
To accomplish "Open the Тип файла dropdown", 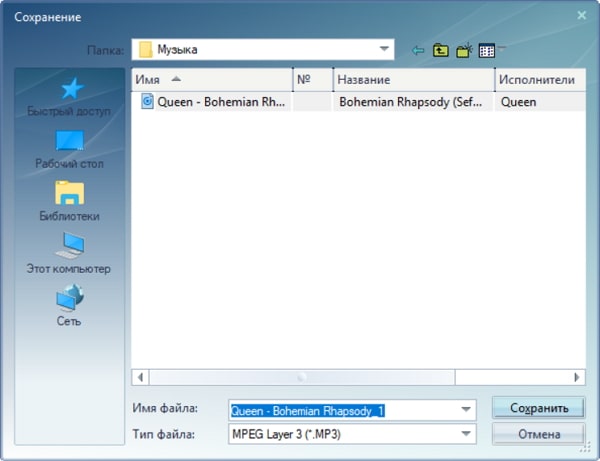I will pyautogui.click(x=466, y=434).
